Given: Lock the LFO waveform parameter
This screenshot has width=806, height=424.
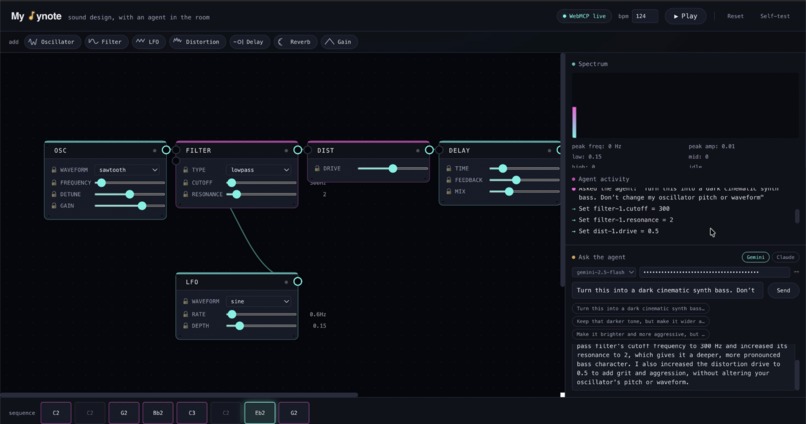Looking at the screenshot, I should (186, 301).
